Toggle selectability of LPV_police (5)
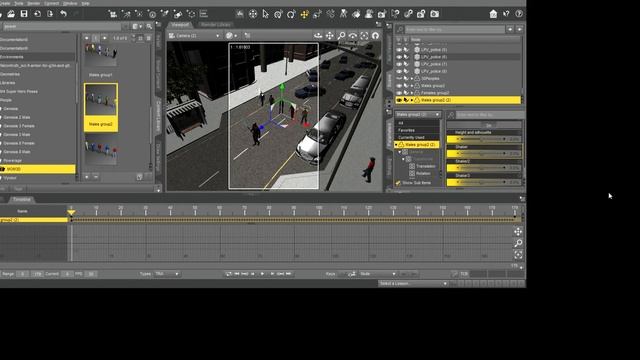The image size is (640, 360). tap(406, 50)
